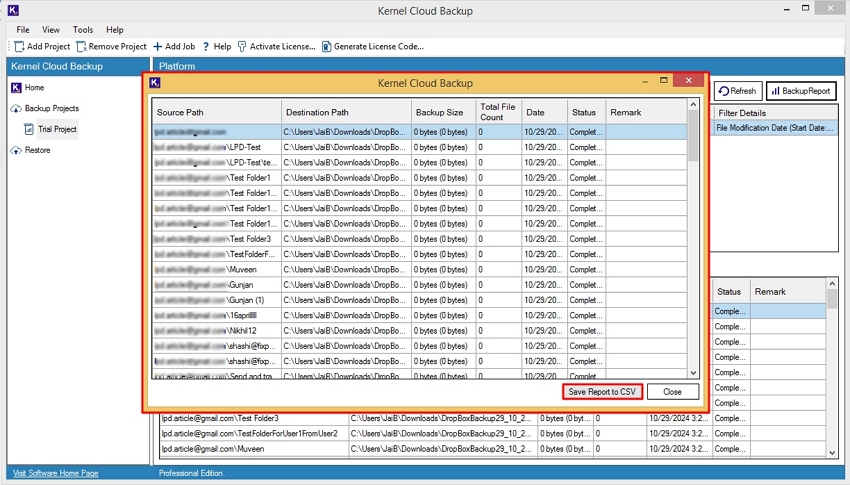Click scroll up arrow of report dialog list
The width and height of the screenshot is (850, 485).
[x=693, y=104]
